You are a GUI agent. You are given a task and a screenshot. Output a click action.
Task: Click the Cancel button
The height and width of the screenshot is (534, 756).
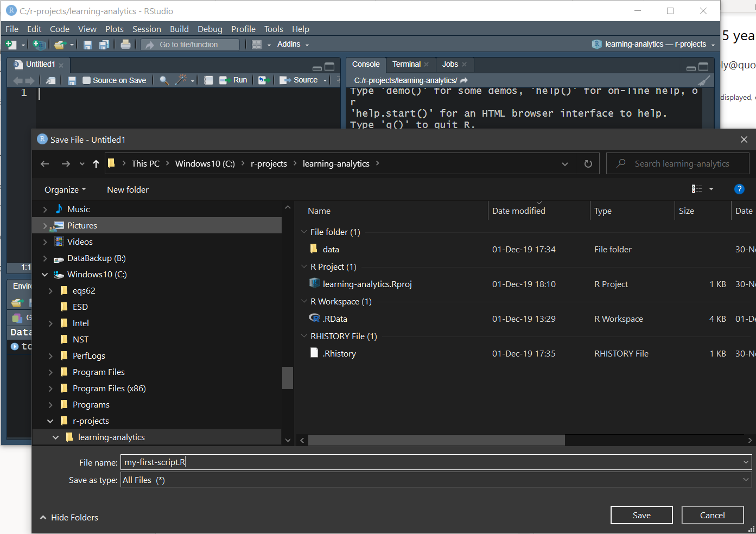[713, 515]
